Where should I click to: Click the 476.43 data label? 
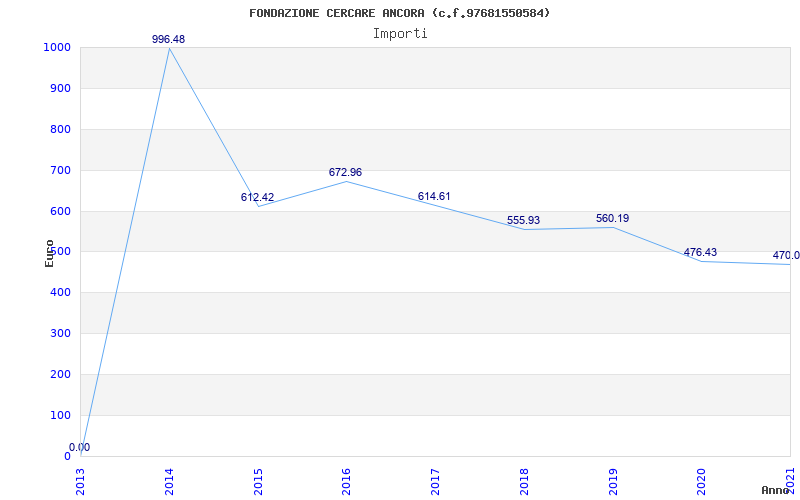tap(700, 252)
